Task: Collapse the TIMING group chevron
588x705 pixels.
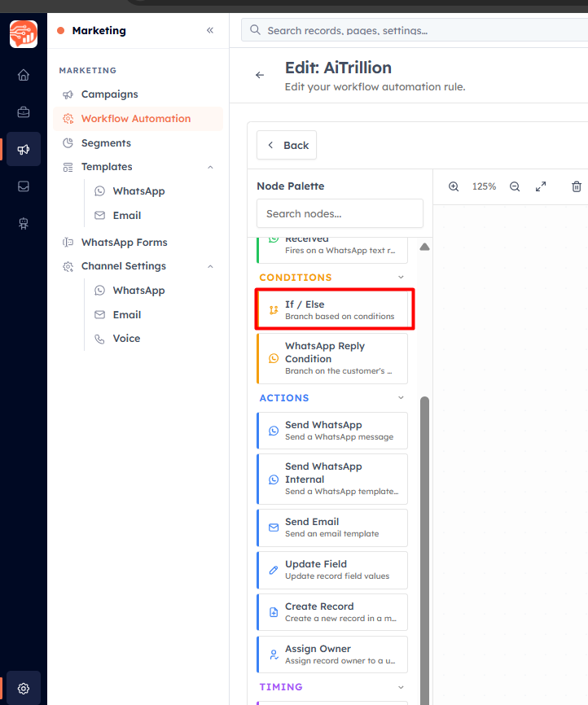Action: point(401,687)
